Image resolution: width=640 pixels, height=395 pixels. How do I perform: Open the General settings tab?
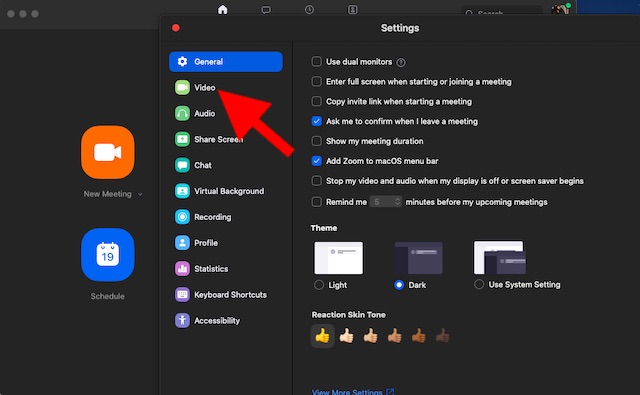coord(226,62)
